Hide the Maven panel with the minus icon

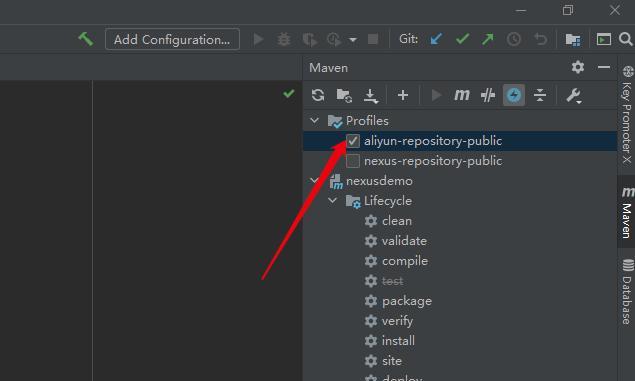point(604,67)
